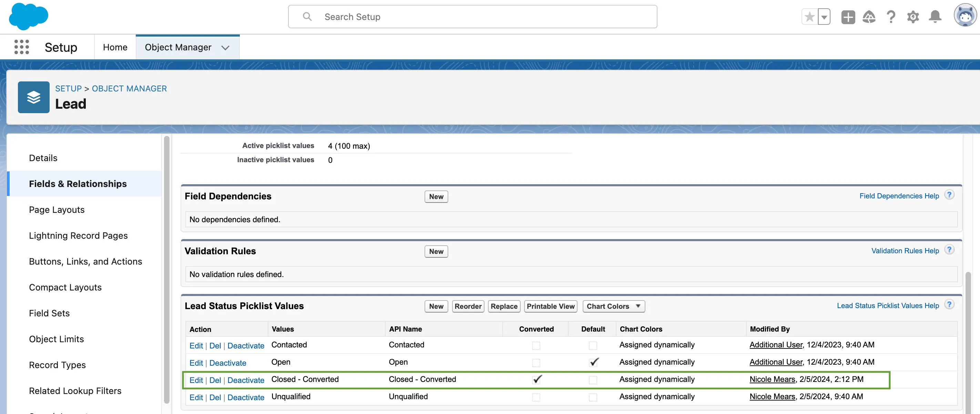Open the Help question mark icon
Image resolution: width=980 pixels, height=414 pixels.
(x=891, y=17)
